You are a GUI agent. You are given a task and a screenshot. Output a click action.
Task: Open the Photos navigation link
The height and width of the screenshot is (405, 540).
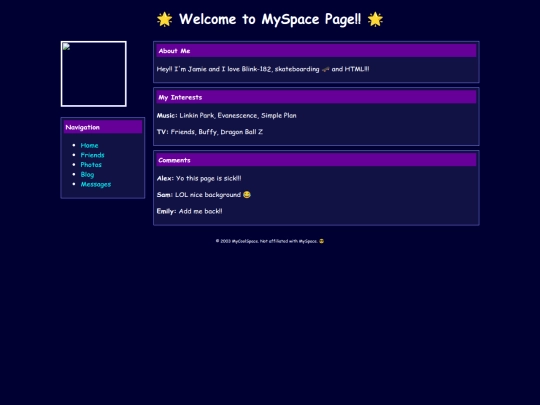[91, 165]
